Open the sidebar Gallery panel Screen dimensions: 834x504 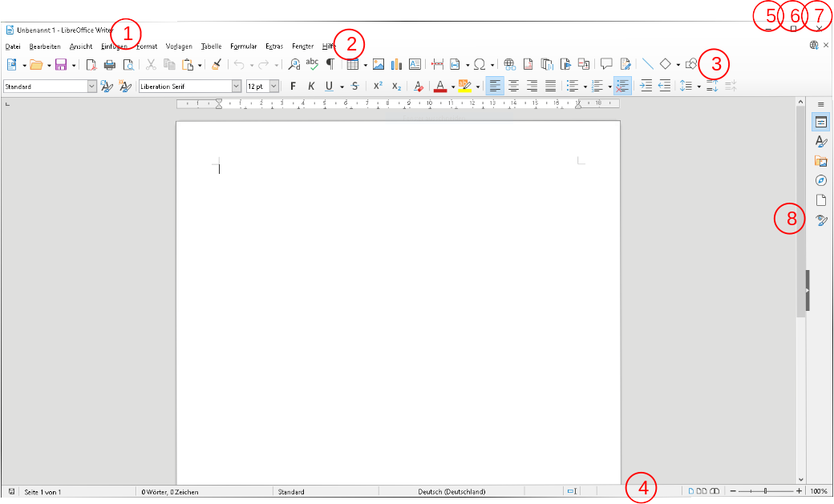(x=820, y=161)
